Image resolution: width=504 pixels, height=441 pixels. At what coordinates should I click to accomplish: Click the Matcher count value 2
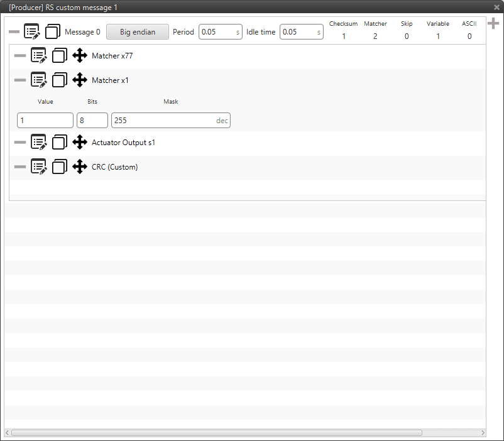[375, 36]
